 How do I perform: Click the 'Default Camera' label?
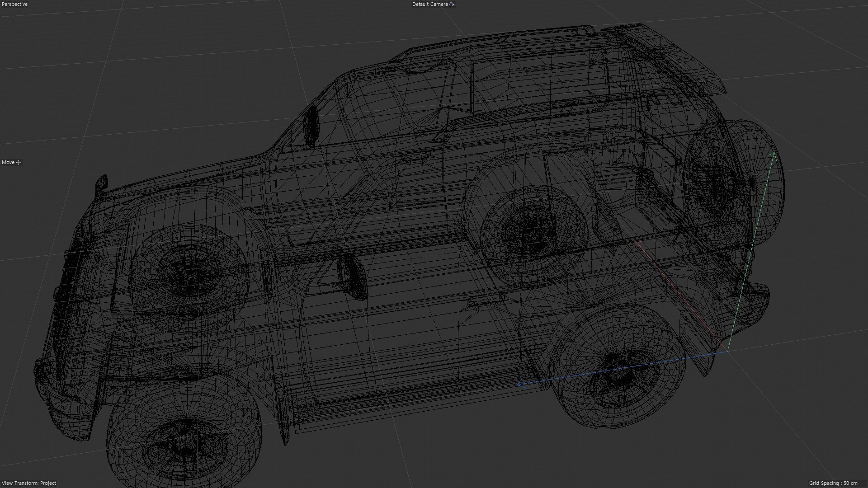(430, 4)
